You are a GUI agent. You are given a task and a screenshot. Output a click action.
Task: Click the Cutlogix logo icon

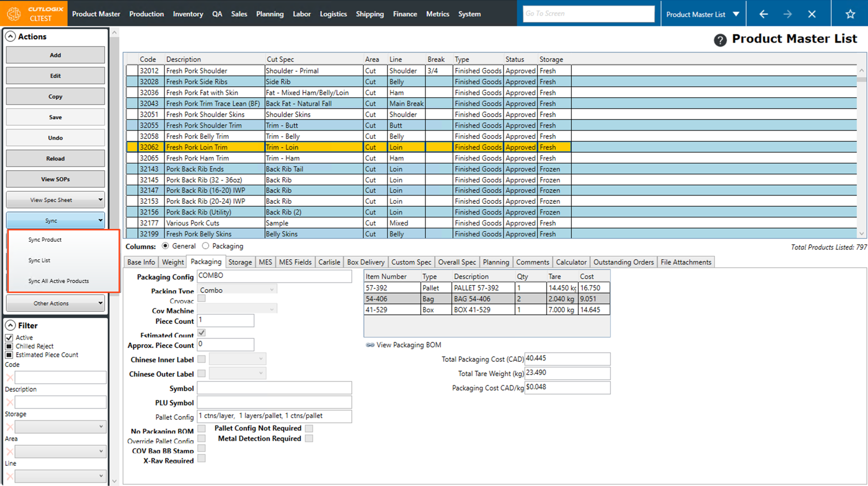14,13
